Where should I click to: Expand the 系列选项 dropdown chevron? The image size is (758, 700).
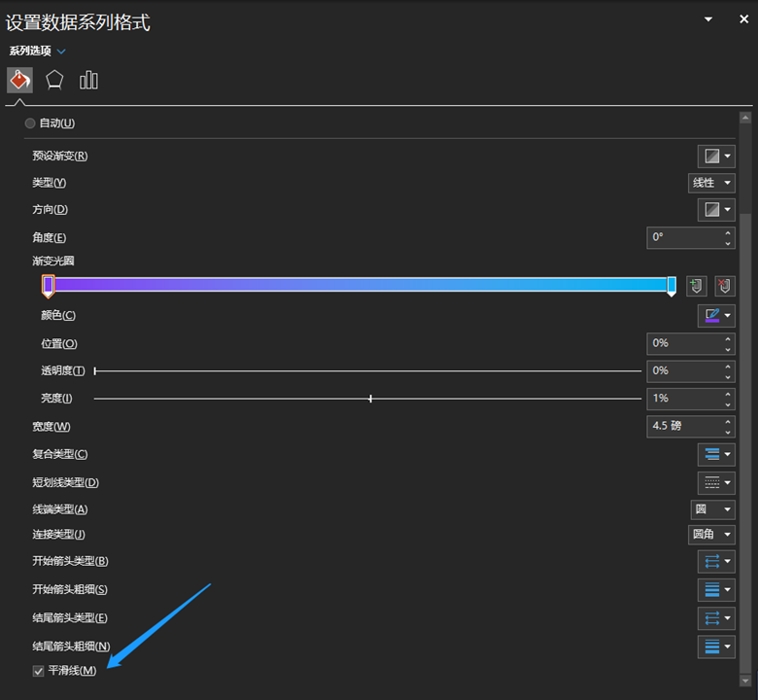61,51
